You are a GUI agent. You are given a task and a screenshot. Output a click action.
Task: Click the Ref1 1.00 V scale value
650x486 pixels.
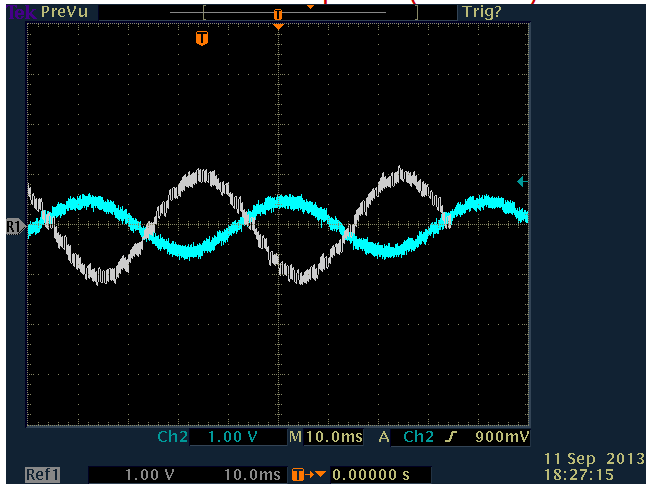point(149,474)
